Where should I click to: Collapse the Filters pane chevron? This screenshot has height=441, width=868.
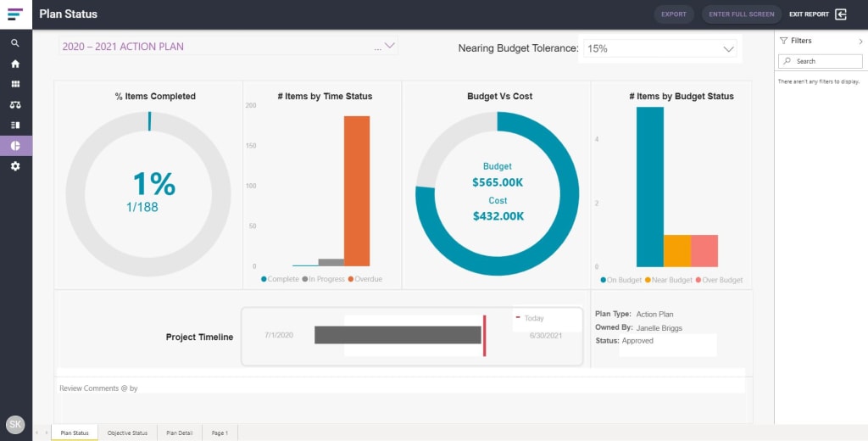pyautogui.click(x=861, y=41)
